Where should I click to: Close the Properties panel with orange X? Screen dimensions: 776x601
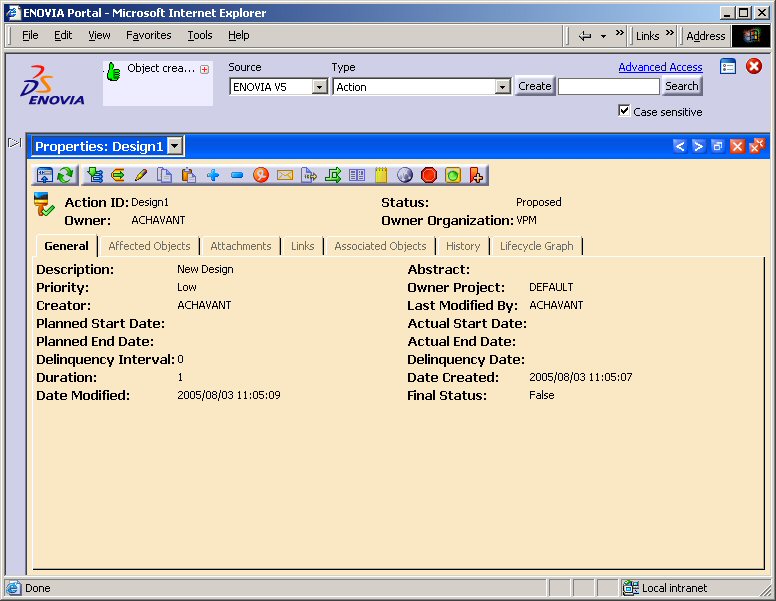tap(737, 146)
